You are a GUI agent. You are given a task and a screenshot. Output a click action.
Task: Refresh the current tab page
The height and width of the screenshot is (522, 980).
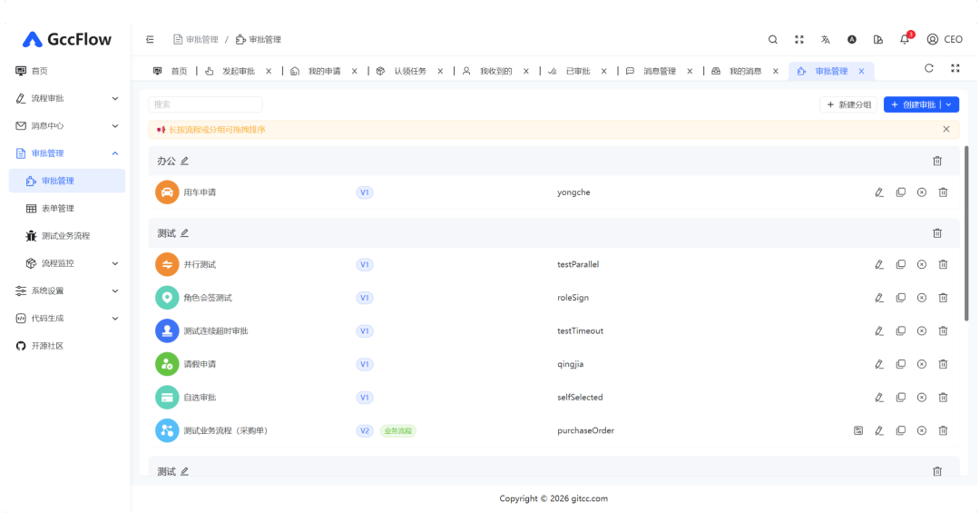tap(929, 68)
